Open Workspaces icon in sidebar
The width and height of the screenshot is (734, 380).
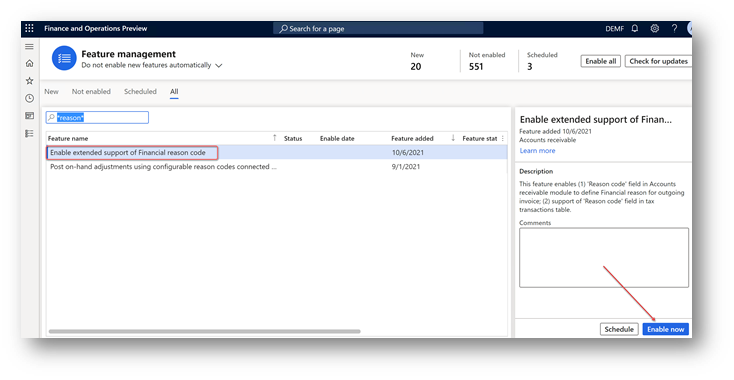pyautogui.click(x=29, y=116)
